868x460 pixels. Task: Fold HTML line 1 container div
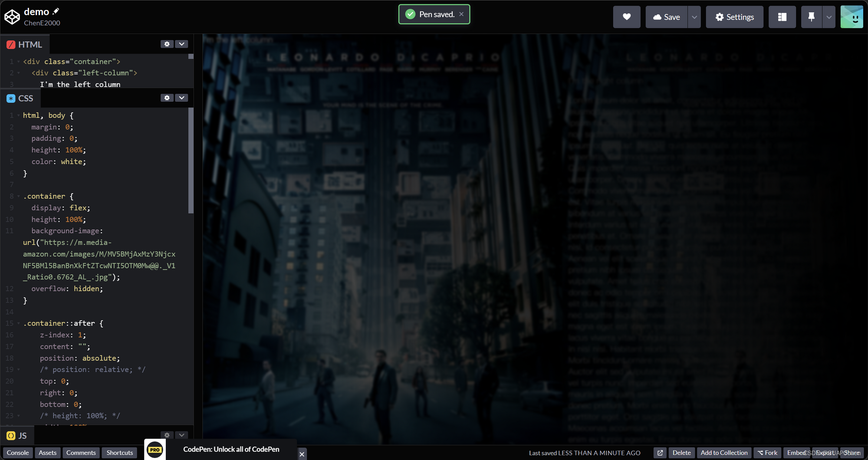pyautogui.click(x=19, y=62)
